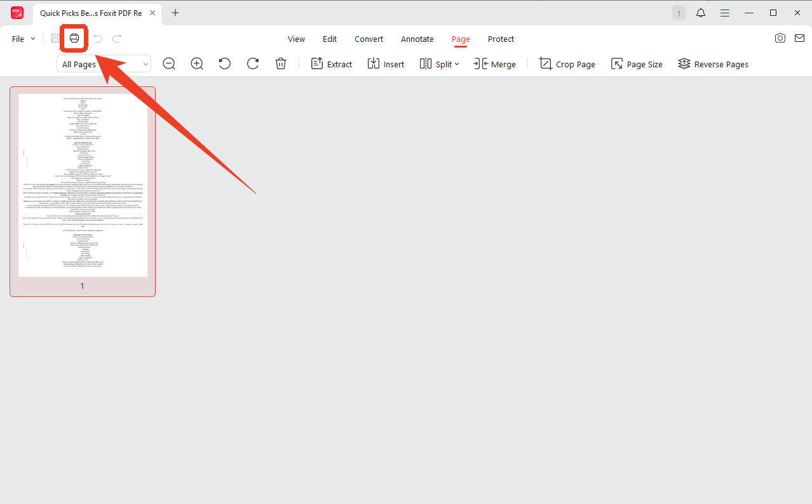Viewport: 812px width, 504px height.
Task: Open the hamburger menu in the title bar
Action: click(x=725, y=13)
